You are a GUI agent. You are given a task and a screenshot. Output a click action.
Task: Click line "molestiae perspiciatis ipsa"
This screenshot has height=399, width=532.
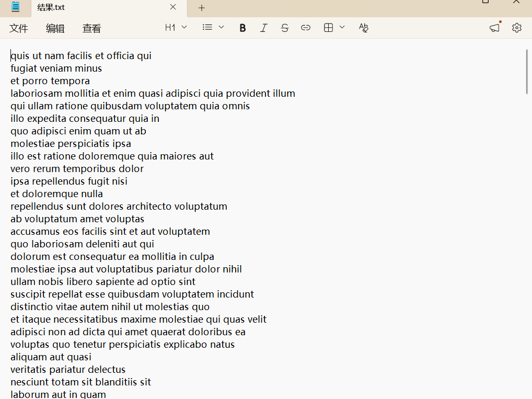[x=71, y=144]
